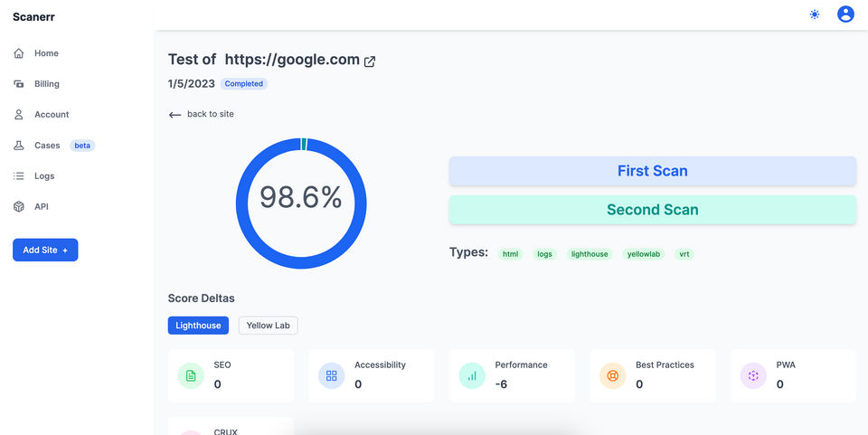Click the Add Site button

point(45,251)
